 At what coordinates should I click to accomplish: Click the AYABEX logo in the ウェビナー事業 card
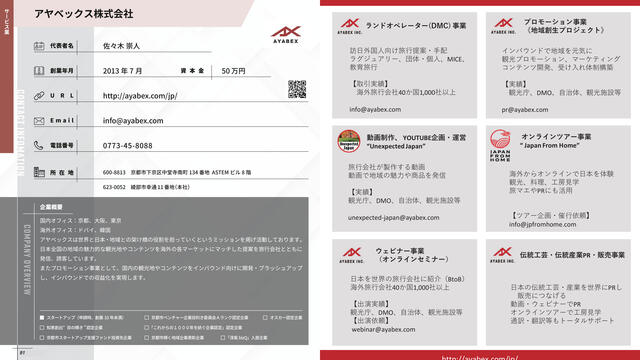[351, 255]
